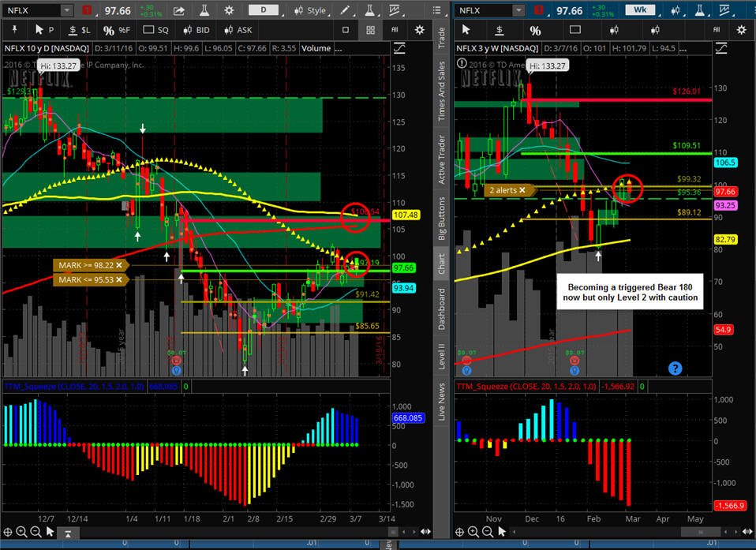The height and width of the screenshot is (550, 756).
Task: Open the Trade side tab
Action: coord(441,38)
